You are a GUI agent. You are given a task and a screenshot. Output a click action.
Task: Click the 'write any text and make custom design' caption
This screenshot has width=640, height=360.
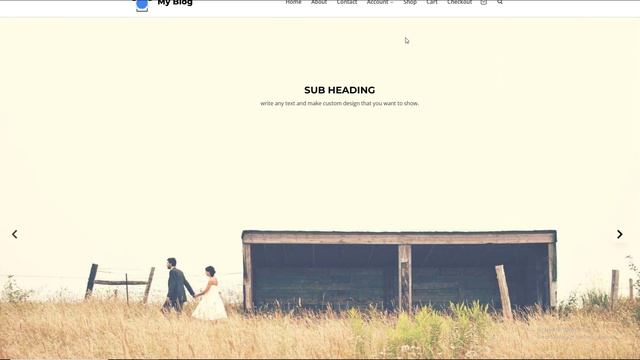point(340,104)
